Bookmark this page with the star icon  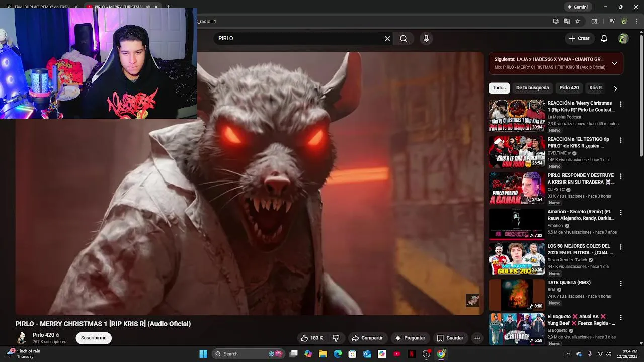coord(578,21)
